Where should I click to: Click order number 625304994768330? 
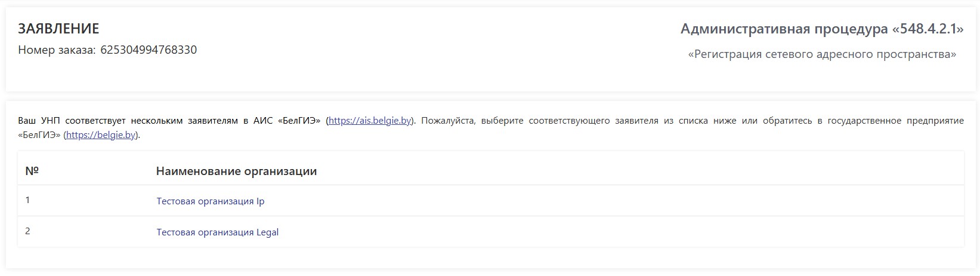click(x=149, y=50)
